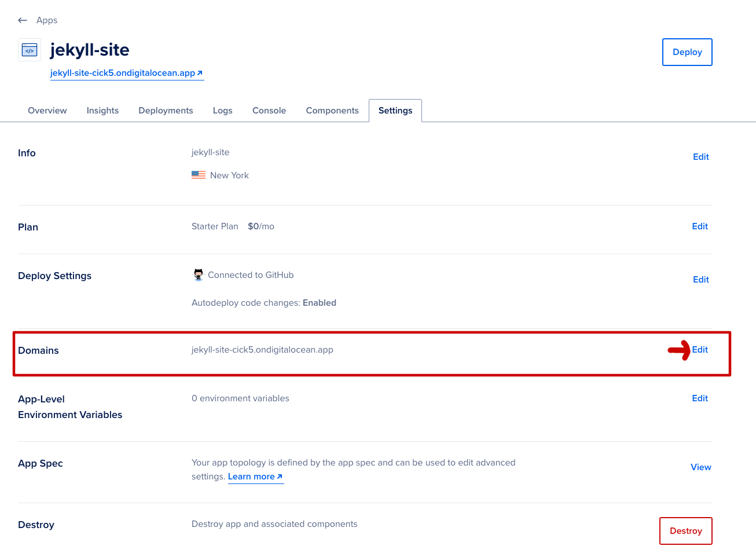The width and height of the screenshot is (756, 557).
Task: Click the domain text in the Domains row
Action: point(262,350)
